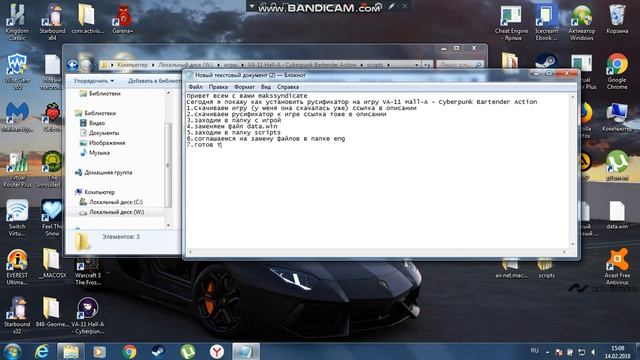The width and height of the screenshot is (640, 360).
Task: Select Изображения in the Explorer sidebar
Action: point(107,143)
